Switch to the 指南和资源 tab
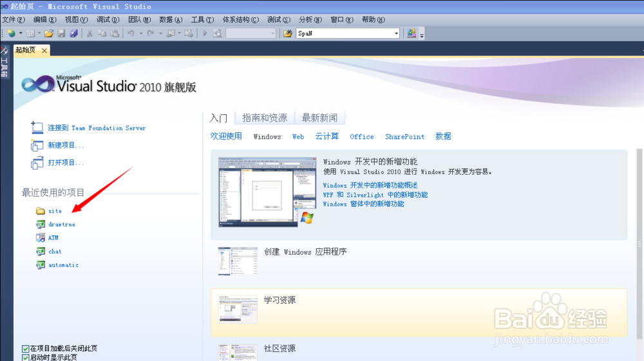Image resolution: width=644 pixels, height=361 pixels. click(265, 118)
